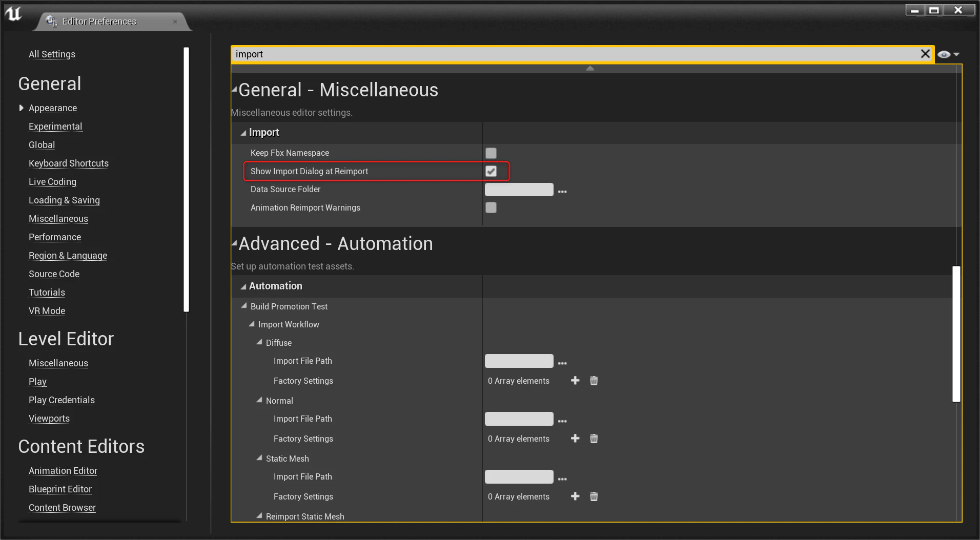Empty Static Mesh Factory Settings array trash
The width and height of the screenshot is (980, 540).
[594, 496]
